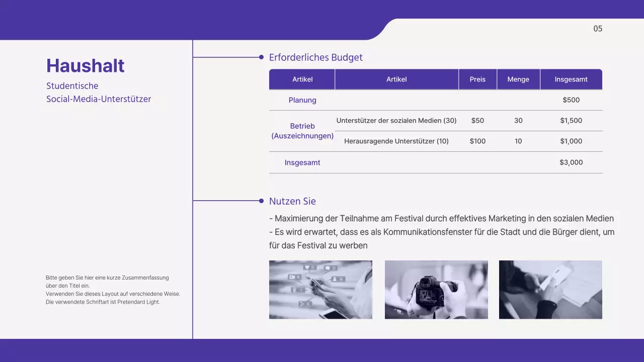Click the page number 05

coord(598,29)
